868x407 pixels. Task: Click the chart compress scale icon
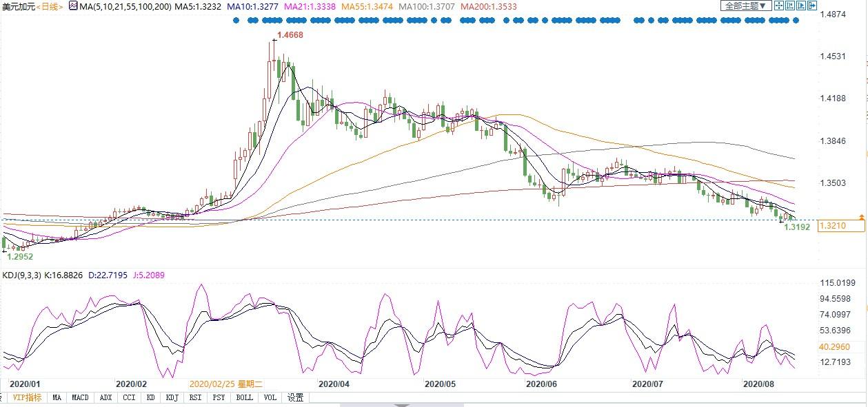point(790,6)
